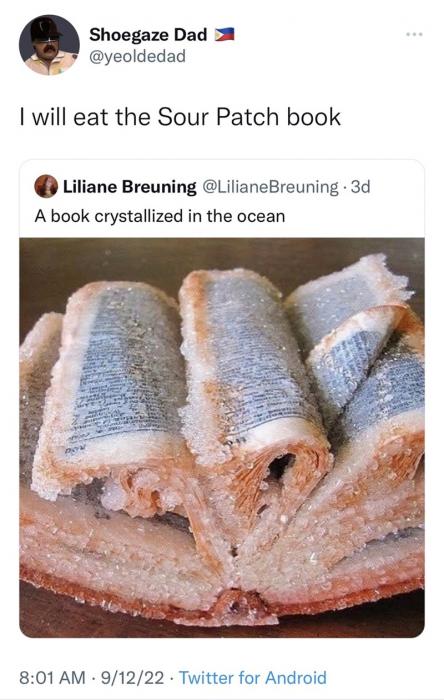Image resolution: width=444 pixels, height=700 pixels.
Task: Open Shoegaze Dad's profile picture
Action: pos(49,45)
